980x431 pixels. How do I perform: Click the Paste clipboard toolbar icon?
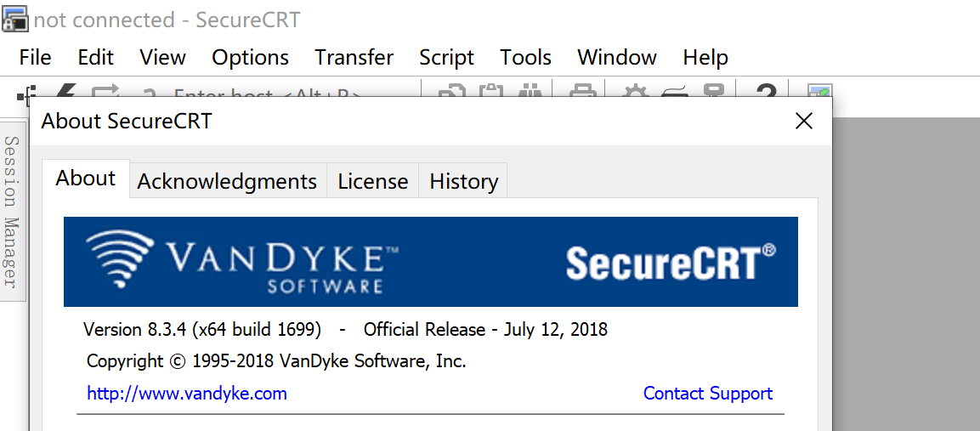point(491,90)
